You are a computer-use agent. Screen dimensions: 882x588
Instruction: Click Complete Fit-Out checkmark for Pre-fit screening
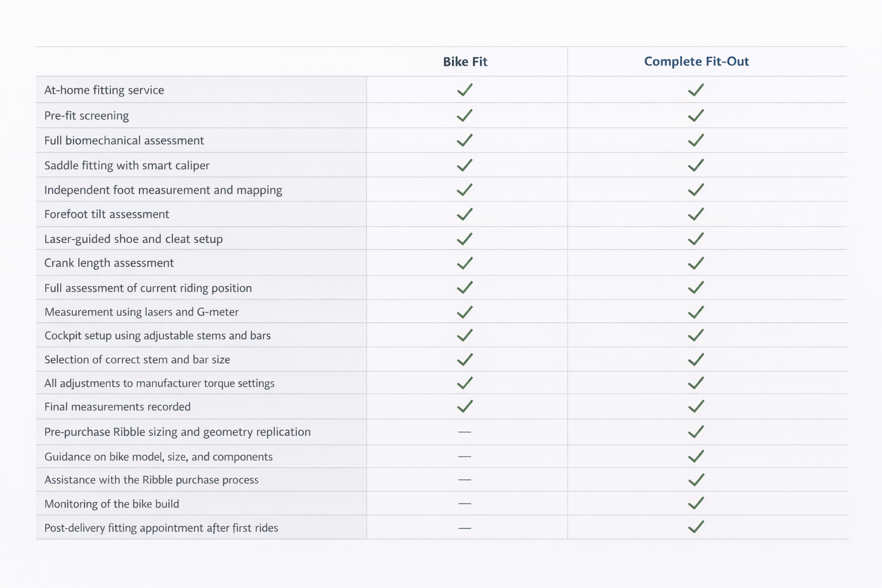tap(696, 115)
